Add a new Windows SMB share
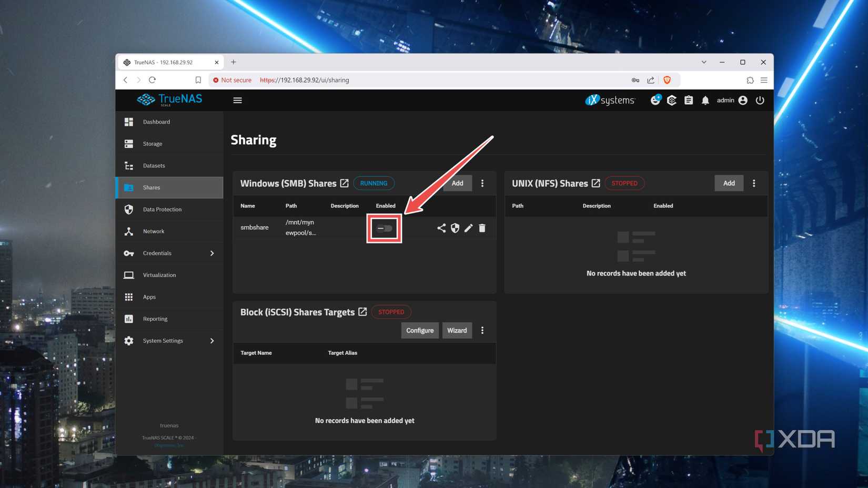The height and width of the screenshot is (488, 868). pyautogui.click(x=457, y=183)
